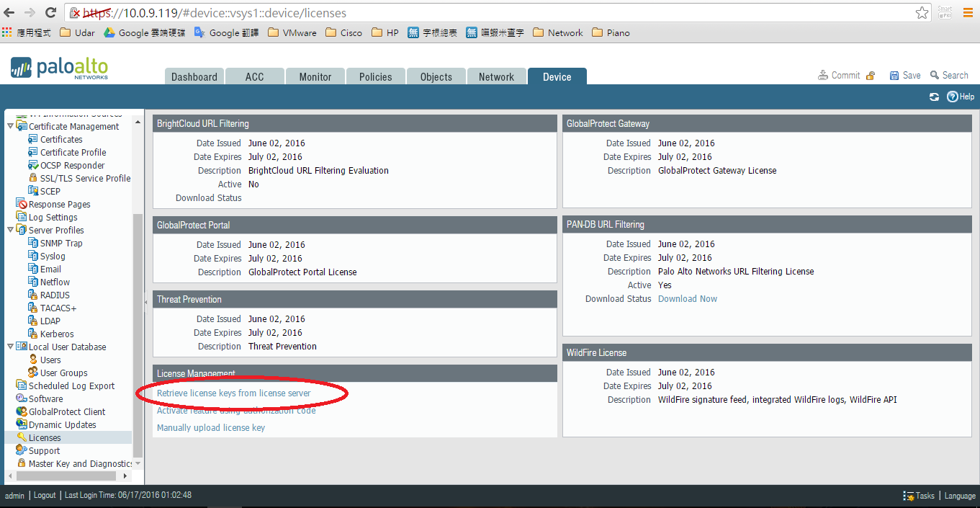
Task: Open the Monitor tab
Action: [315, 77]
